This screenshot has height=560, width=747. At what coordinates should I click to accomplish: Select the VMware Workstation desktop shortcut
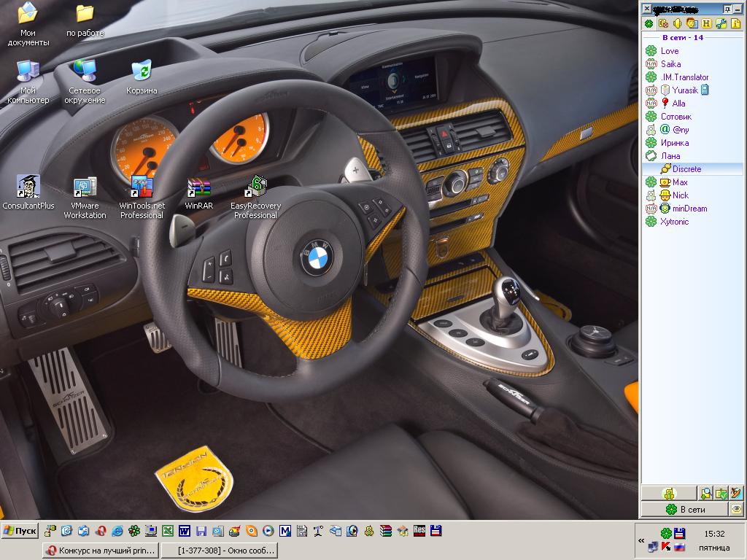[x=85, y=197]
